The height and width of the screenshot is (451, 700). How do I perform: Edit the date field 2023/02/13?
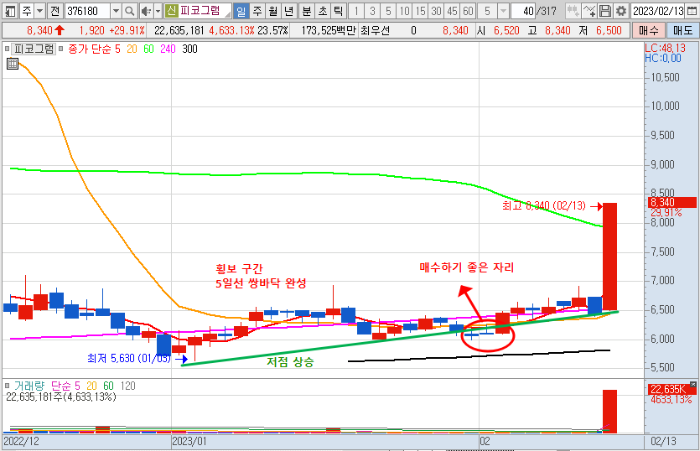coord(658,11)
